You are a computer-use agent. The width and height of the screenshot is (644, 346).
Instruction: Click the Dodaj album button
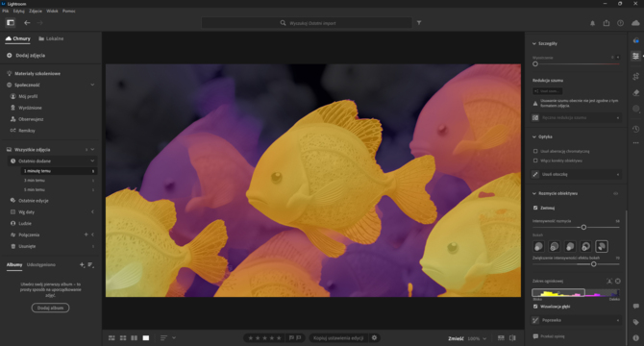click(51, 308)
